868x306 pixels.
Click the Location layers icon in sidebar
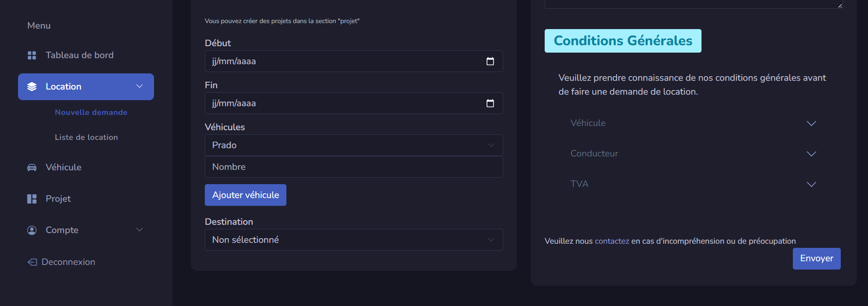click(32, 87)
